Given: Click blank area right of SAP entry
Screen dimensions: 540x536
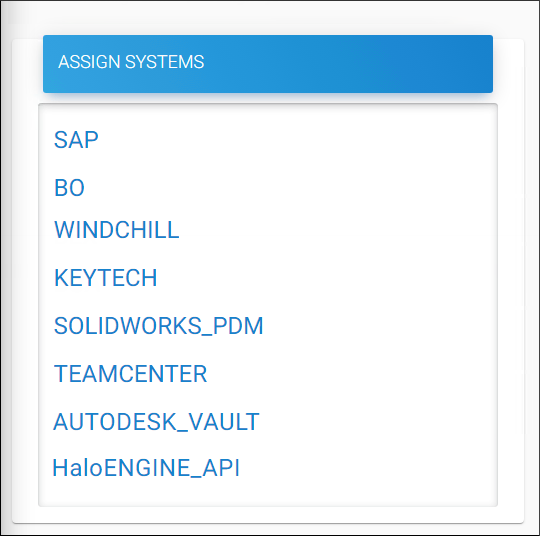Looking at the screenshot, I should point(296,140).
